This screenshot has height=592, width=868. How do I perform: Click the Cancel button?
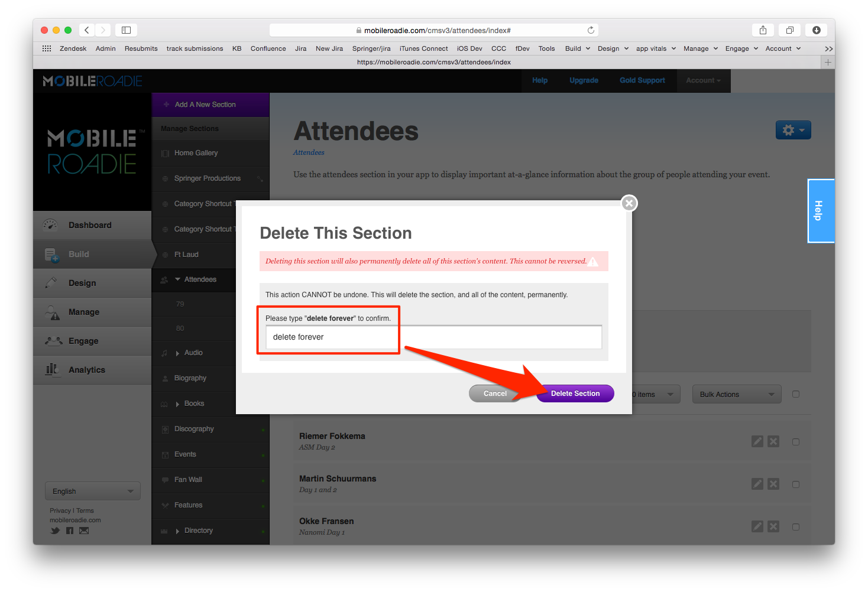point(495,393)
